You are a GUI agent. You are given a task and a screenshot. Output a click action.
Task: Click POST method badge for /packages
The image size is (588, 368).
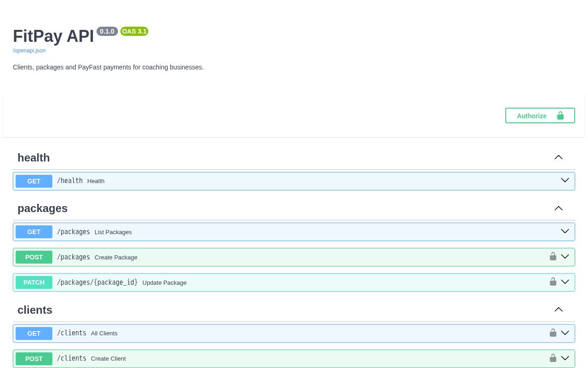point(34,257)
